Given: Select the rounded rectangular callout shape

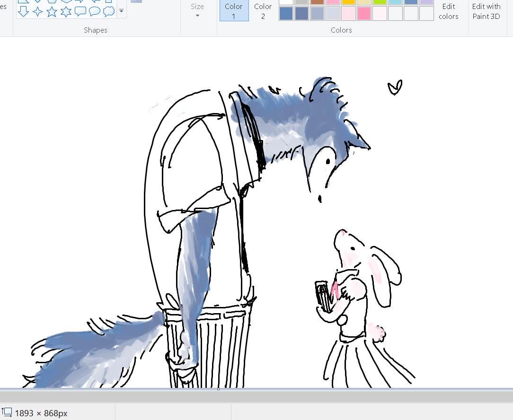Looking at the screenshot, I should [x=80, y=11].
